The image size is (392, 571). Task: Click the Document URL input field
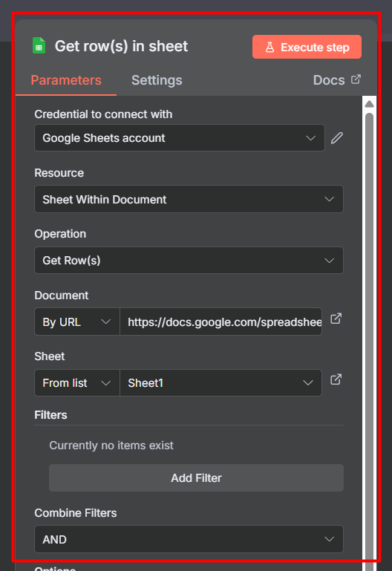coord(221,322)
